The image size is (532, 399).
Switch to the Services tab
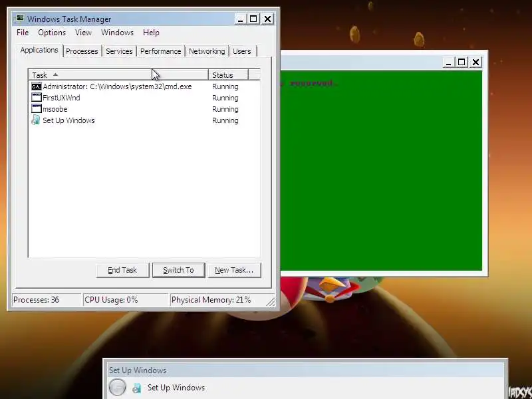(119, 51)
